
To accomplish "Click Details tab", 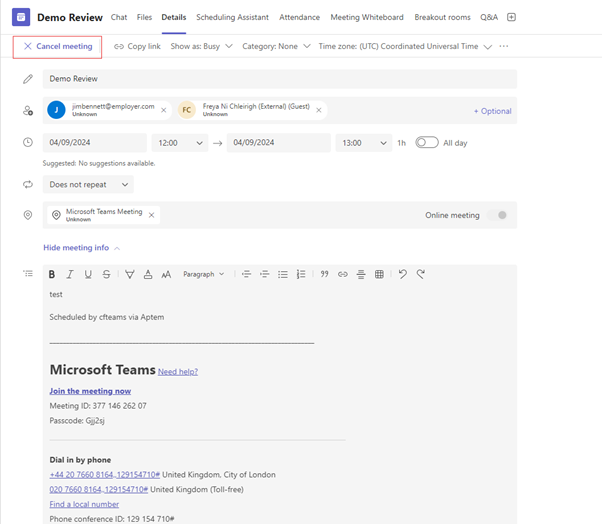I will point(174,17).
